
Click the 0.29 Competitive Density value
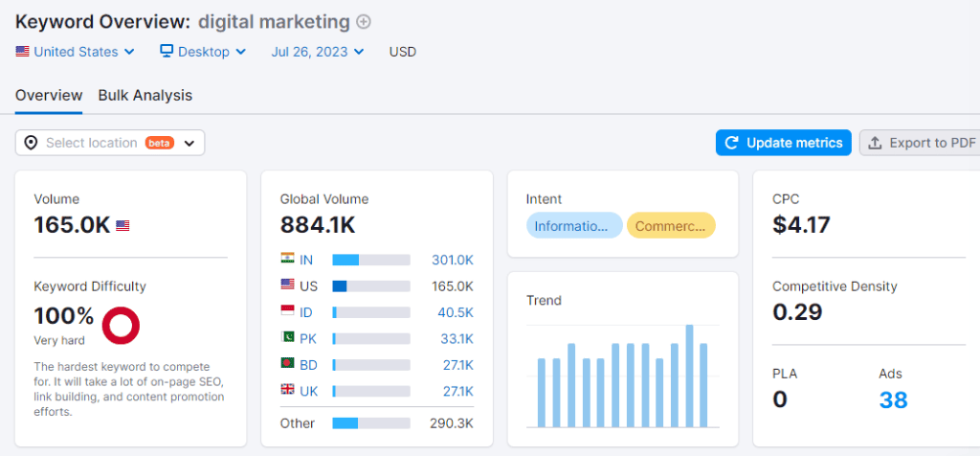click(797, 311)
